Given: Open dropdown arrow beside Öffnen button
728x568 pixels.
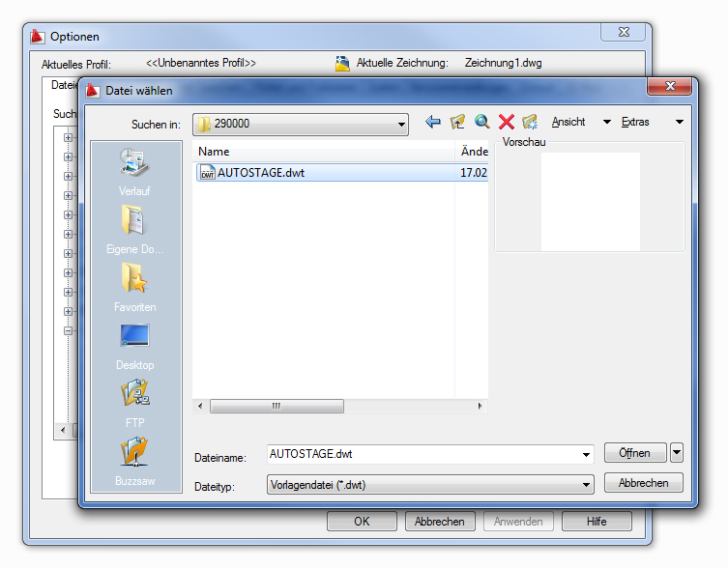Looking at the screenshot, I should click(676, 453).
